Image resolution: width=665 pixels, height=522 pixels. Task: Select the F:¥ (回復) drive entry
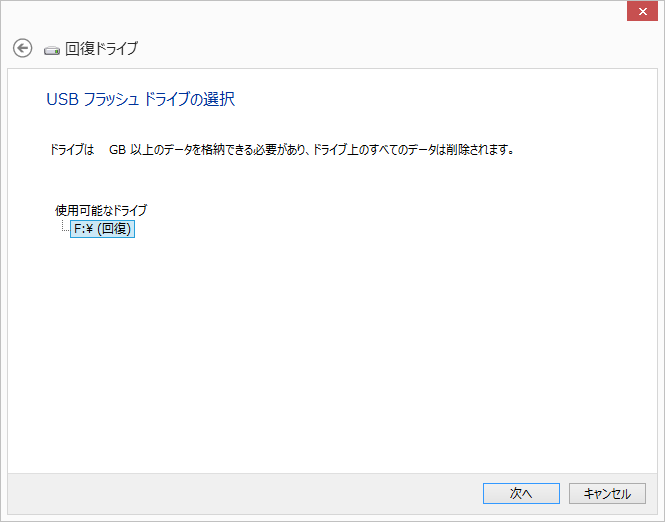point(102,229)
